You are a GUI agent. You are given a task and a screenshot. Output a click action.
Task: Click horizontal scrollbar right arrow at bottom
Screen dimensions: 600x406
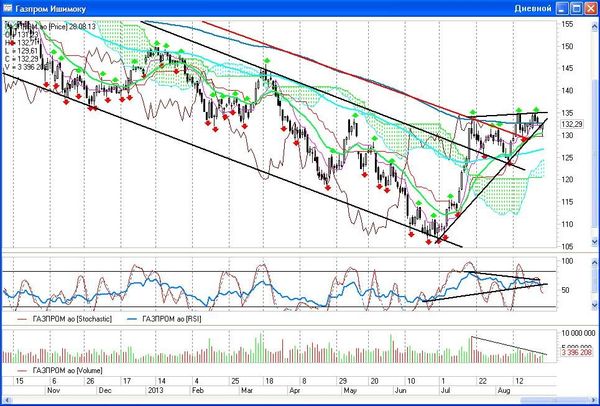click(594, 400)
